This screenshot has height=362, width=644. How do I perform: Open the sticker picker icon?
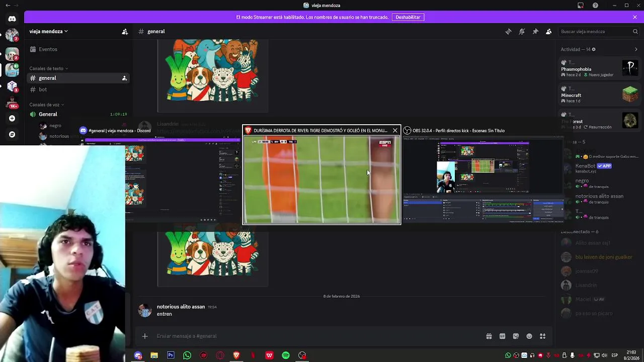coord(516,336)
